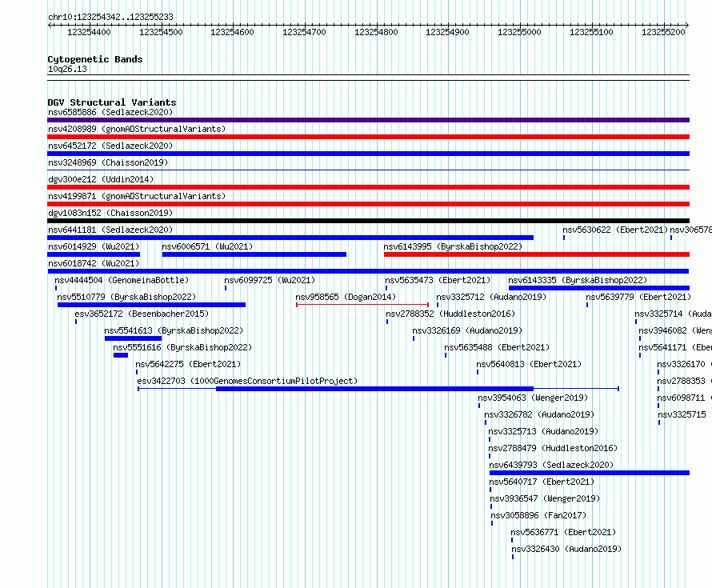The image size is (712, 588).
Task: Open nsv4208989 (gnomADStructuralVariants) label
Action: (x=137, y=129)
